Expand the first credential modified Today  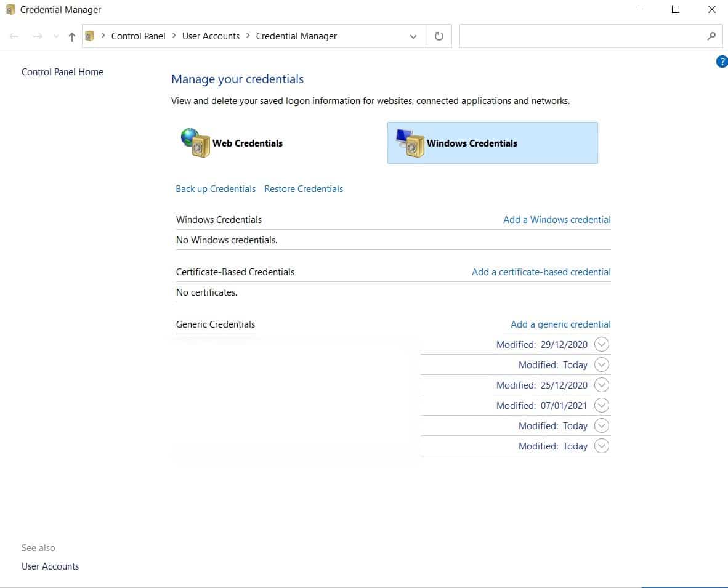coord(602,364)
